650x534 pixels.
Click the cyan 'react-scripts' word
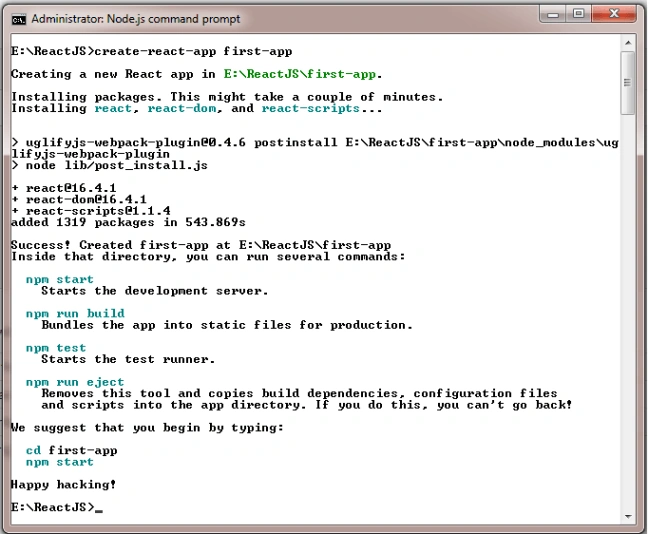coord(310,109)
